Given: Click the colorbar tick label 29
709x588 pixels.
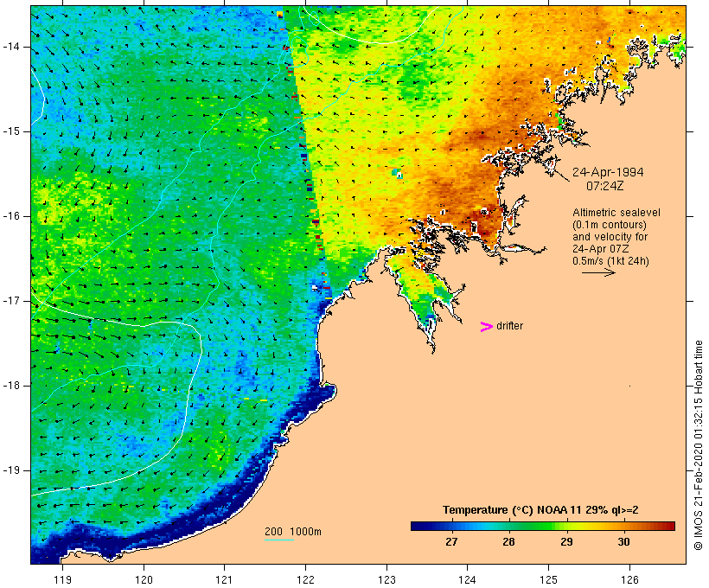Looking at the screenshot, I should [566, 542].
